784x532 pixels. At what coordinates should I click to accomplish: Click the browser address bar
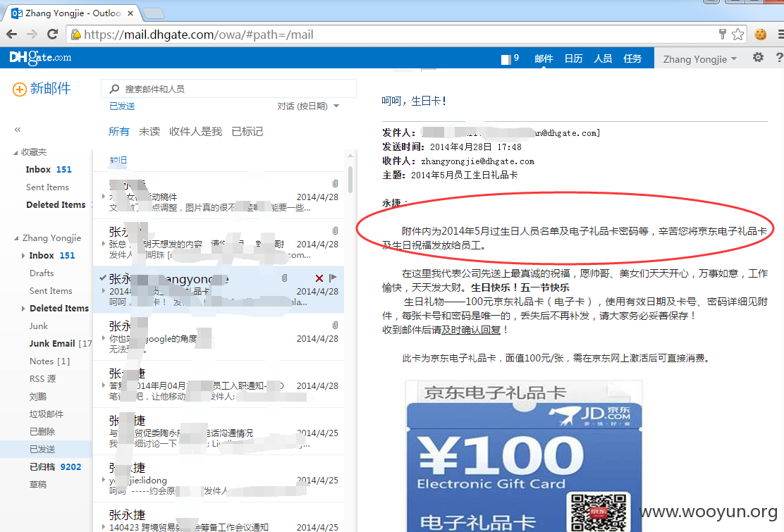coord(390,35)
